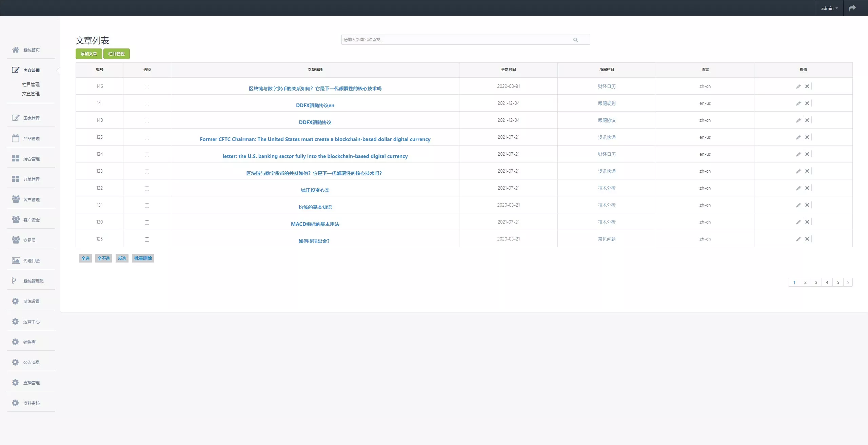
Task: Click the search magnifier icon
Action: 575,40
